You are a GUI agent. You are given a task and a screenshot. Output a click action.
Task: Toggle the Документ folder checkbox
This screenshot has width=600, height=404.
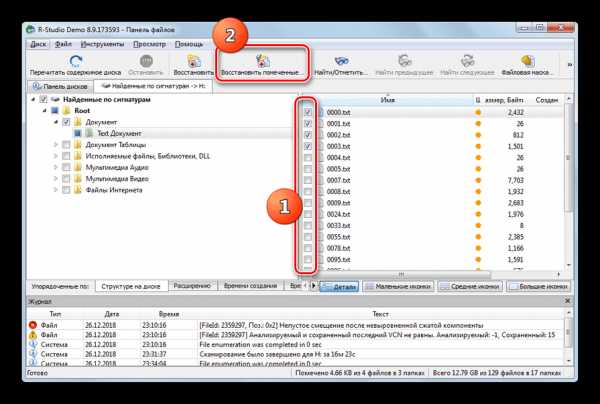(66, 122)
